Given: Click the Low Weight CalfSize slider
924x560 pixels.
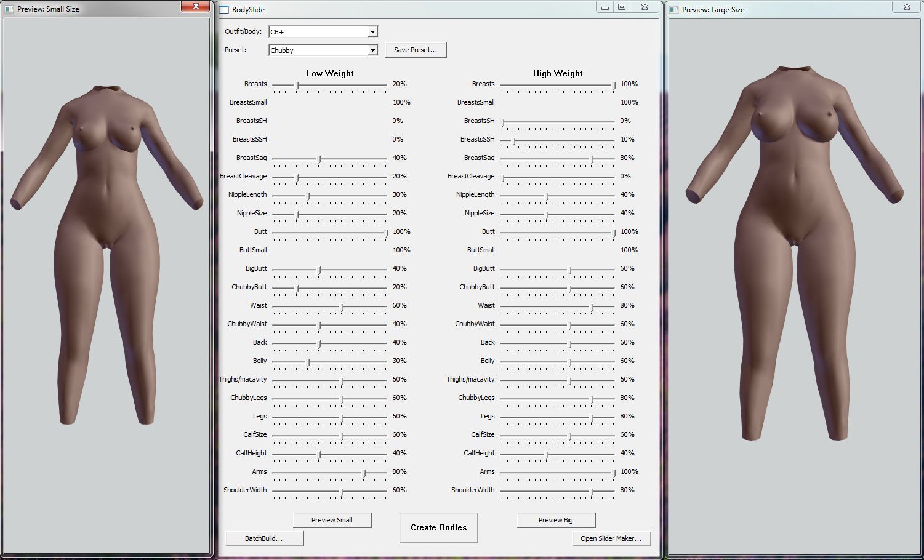Looking at the screenshot, I should click(329, 438).
